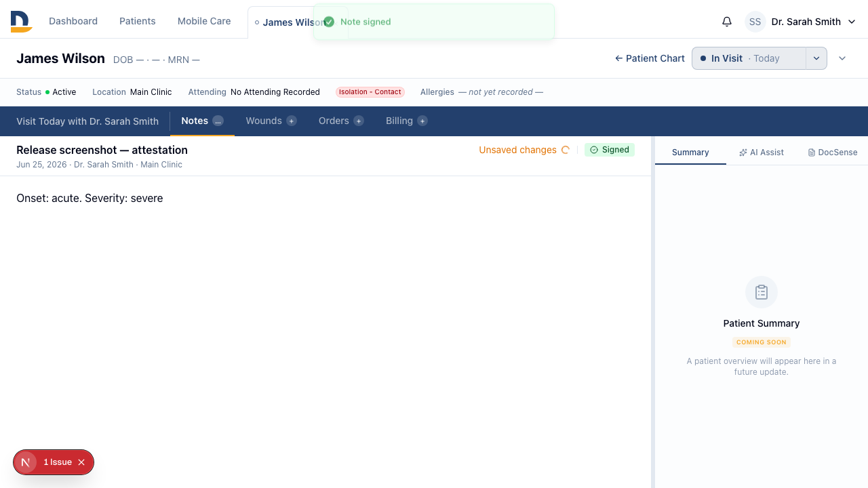This screenshot has width=868, height=488.
Task: Click the In Visit Today button
Action: pos(749,58)
